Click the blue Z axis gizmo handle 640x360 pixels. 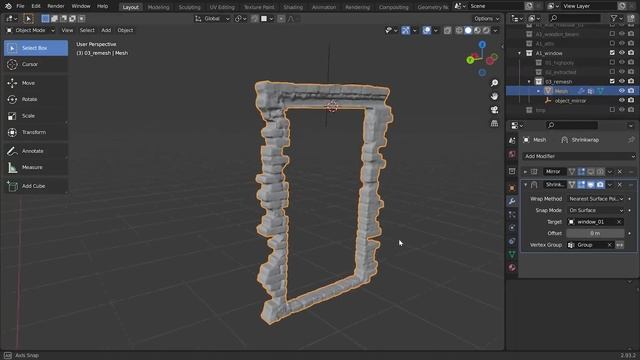(x=482, y=44)
